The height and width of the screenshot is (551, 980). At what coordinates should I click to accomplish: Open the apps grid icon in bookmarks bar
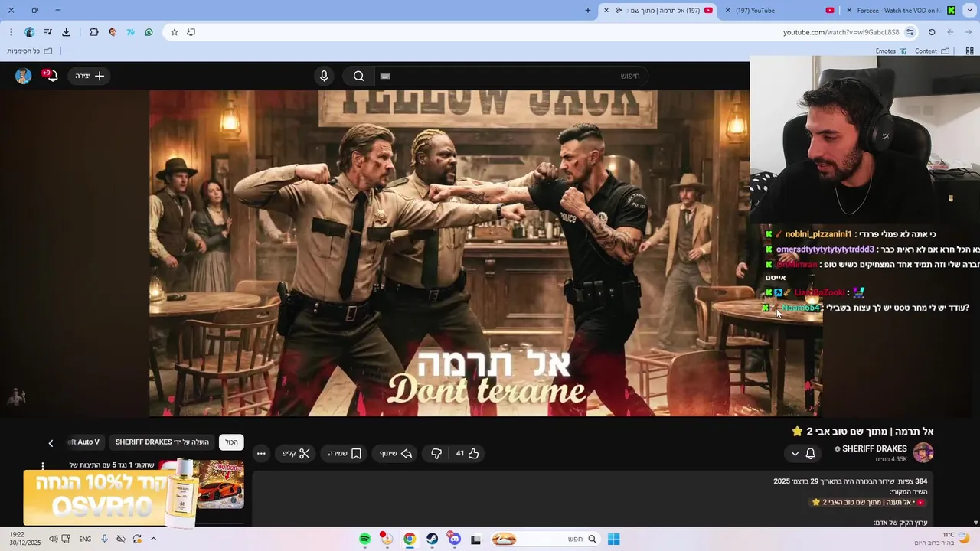click(x=969, y=51)
